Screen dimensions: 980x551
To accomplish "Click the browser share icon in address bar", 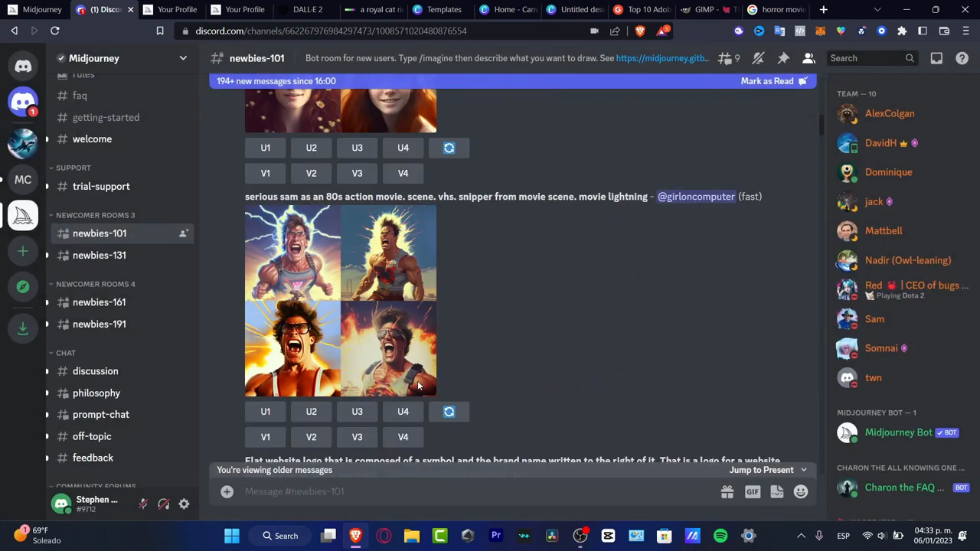I will click(615, 31).
